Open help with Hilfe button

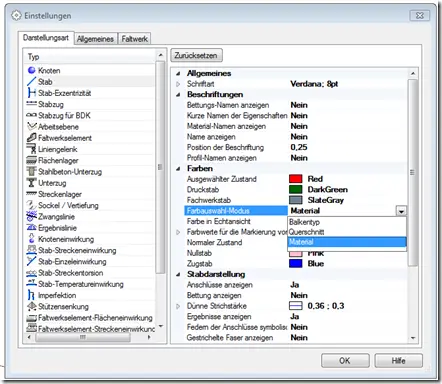point(398,361)
